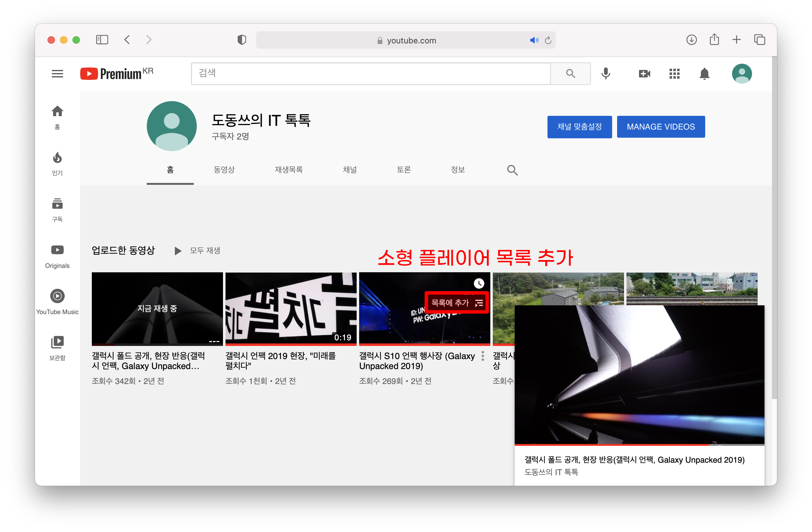812x532 pixels.
Task: Click the miniplayer red progress bar
Action: (x=611, y=445)
